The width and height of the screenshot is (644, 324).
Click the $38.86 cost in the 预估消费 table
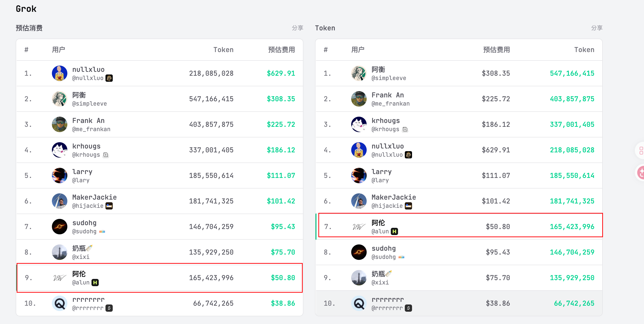(283, 303)
